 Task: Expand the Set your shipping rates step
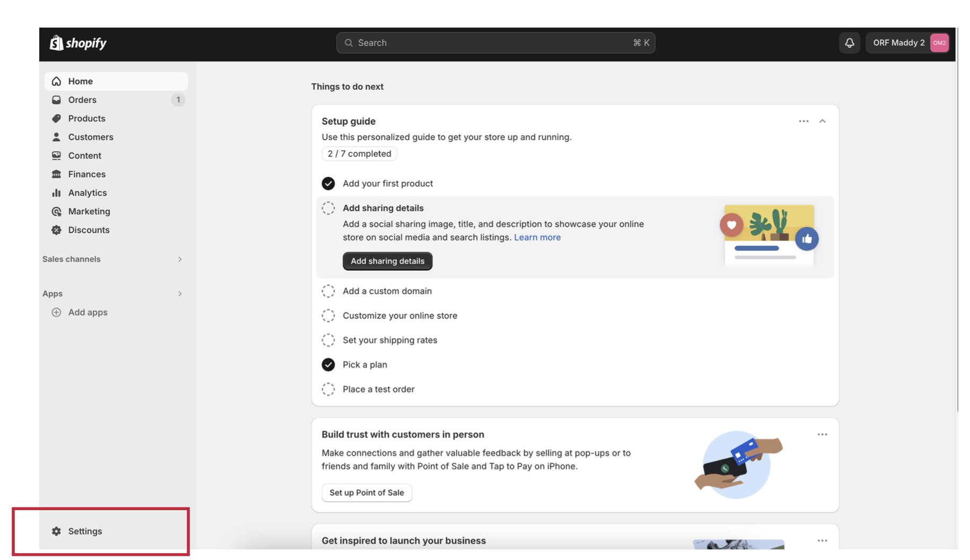390,340
